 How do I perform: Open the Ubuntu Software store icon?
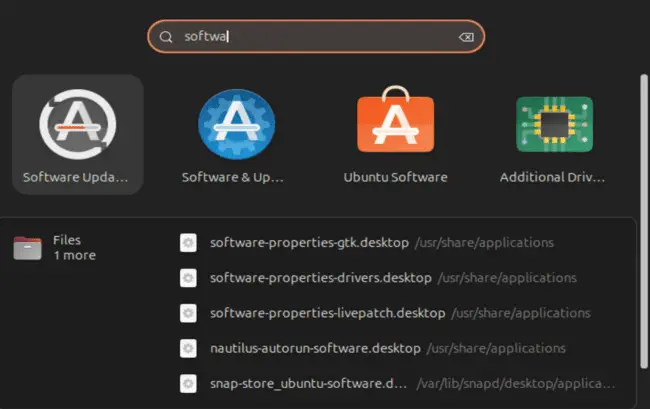pyautogui.click(x=395, y=120)
